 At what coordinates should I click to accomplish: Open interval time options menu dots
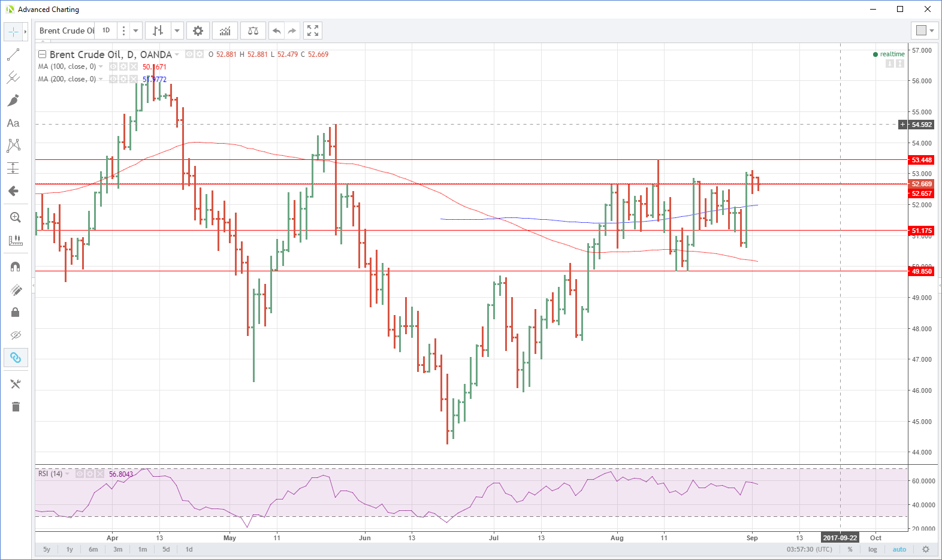[123, 31]
